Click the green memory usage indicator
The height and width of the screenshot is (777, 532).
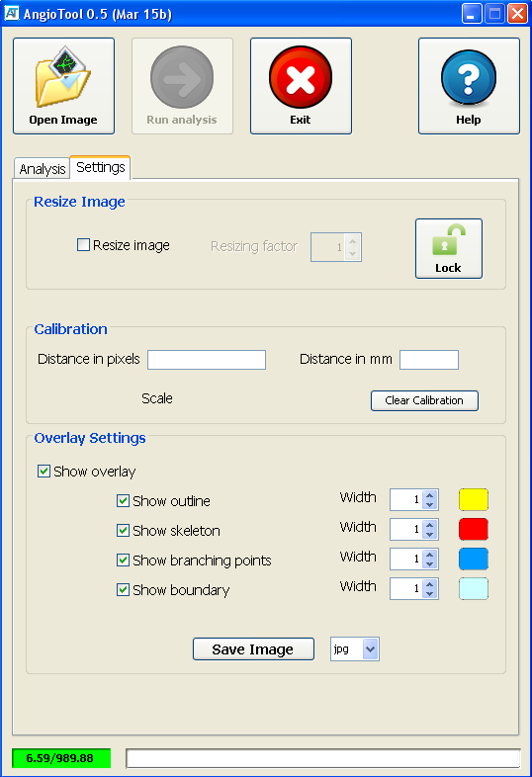click(x=61, y=758)
